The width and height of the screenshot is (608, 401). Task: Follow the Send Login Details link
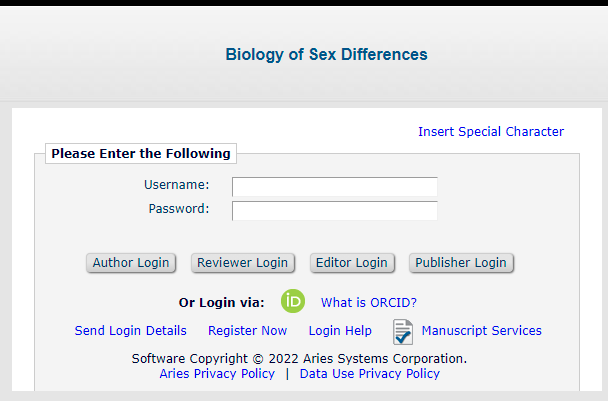130,331
